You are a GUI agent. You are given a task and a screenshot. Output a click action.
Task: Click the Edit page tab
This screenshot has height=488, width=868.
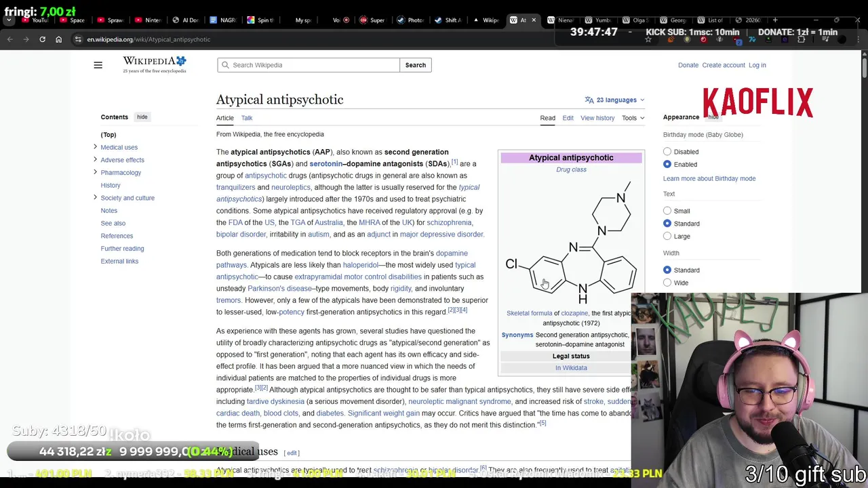[x=568, y=118]
